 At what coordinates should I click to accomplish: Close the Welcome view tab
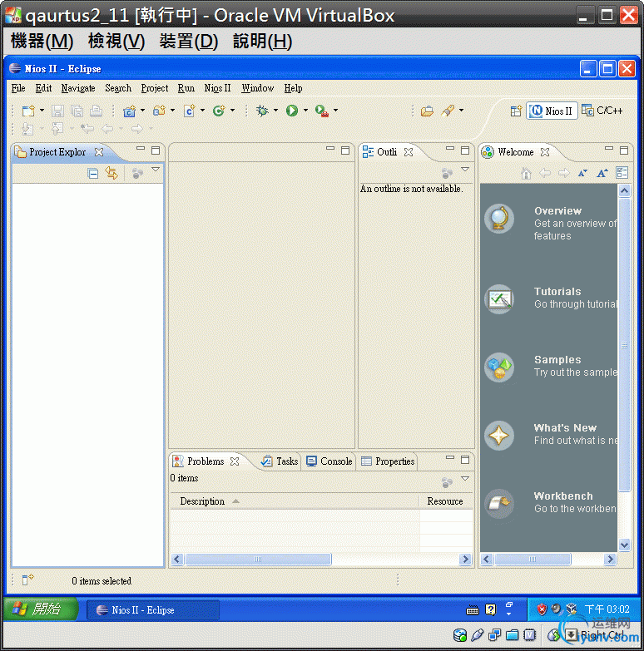pyautogui.click(x=545, y=152)
